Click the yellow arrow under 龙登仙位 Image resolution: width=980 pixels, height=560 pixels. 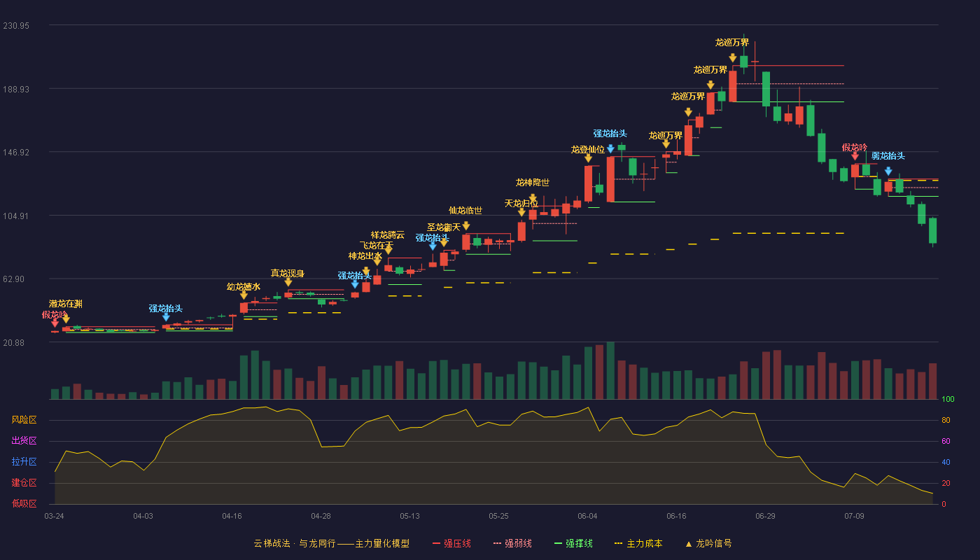point(588,158)
